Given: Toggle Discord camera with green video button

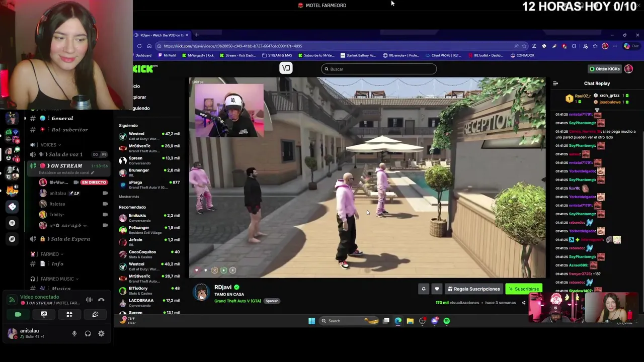Looking at the screenshot, I should click(18, 314).
